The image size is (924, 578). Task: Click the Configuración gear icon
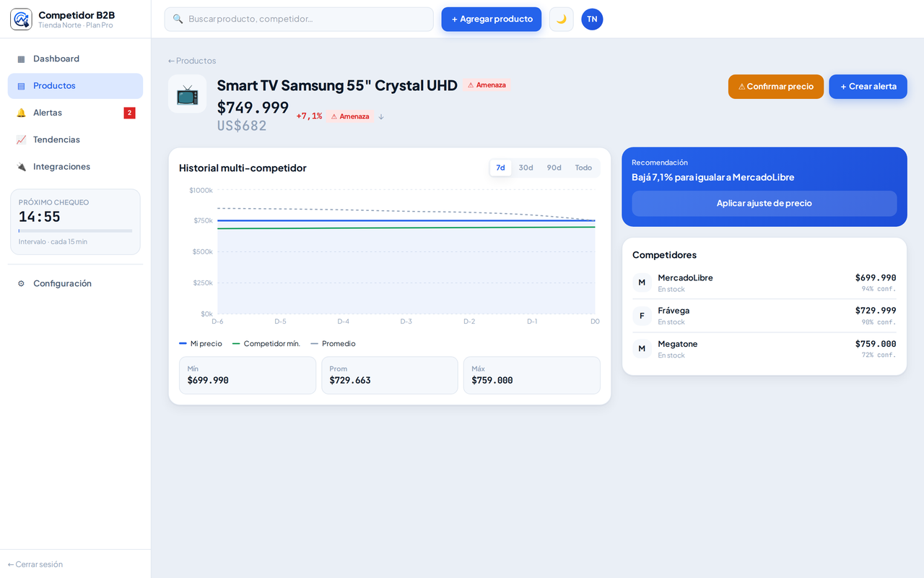point(21,284)
